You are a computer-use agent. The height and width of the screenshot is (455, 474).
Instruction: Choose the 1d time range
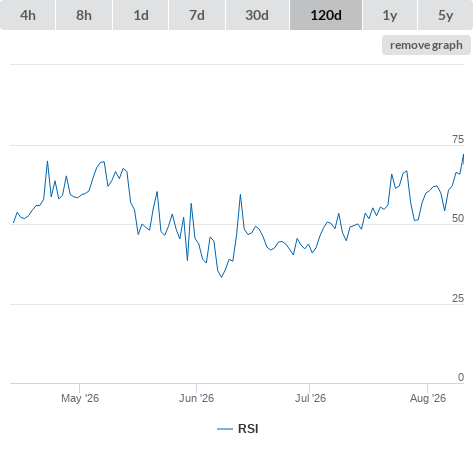click(141, 15)
